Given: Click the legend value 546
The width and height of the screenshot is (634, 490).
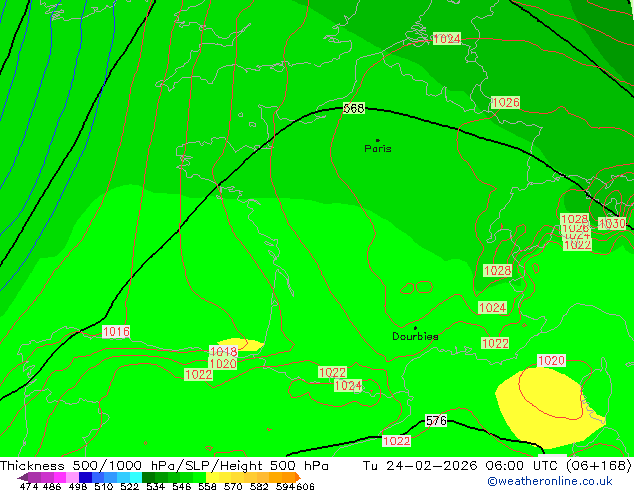Looking at the screenshot, I should [182, 486].
